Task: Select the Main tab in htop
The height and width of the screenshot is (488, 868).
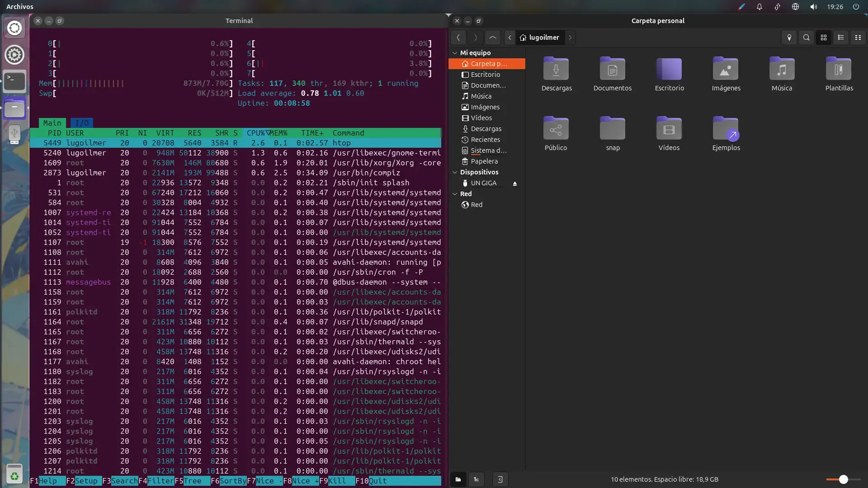Action: coord(52,122)
